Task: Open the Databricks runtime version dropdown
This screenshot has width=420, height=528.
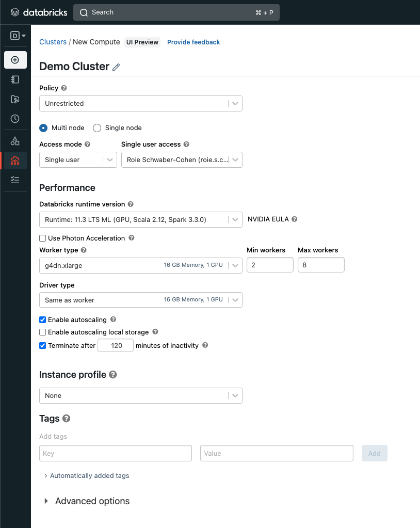Action: coord(141,219)
